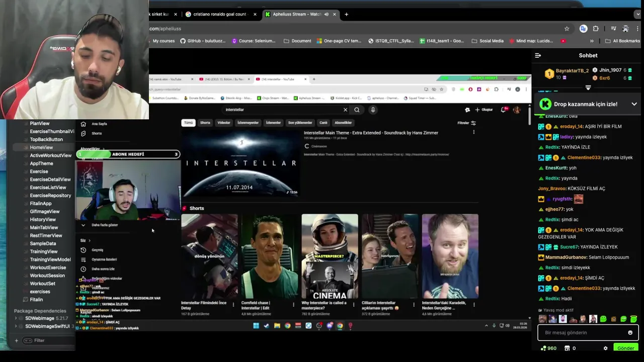Select the Canlı filter chip
644x362 pixels.
click(324, 123)
